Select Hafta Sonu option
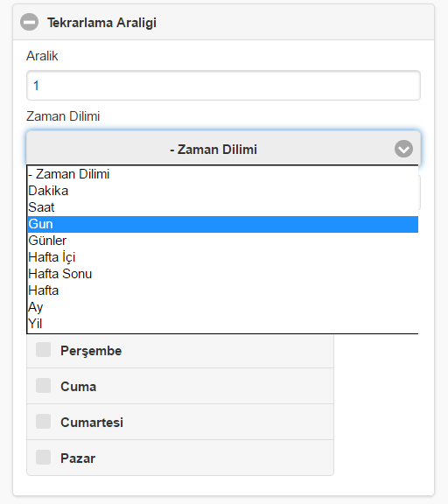The image size is (448, 504). pos(223,274)
